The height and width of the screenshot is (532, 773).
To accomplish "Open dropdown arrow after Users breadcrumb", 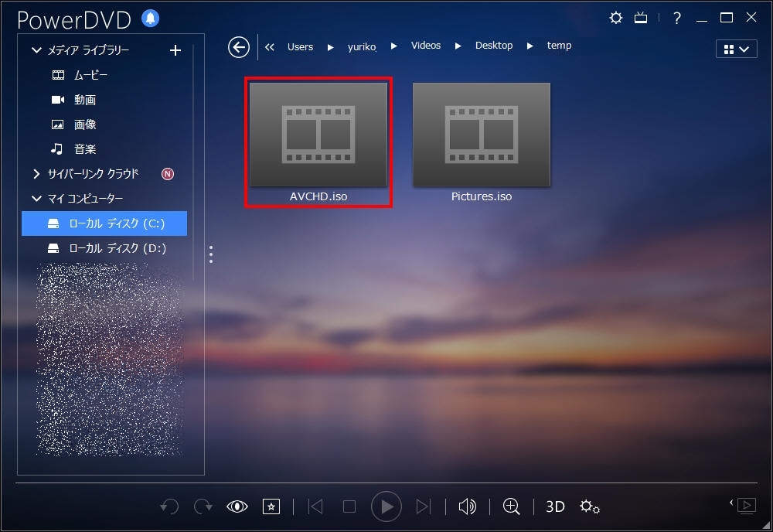I will [330, 47].
